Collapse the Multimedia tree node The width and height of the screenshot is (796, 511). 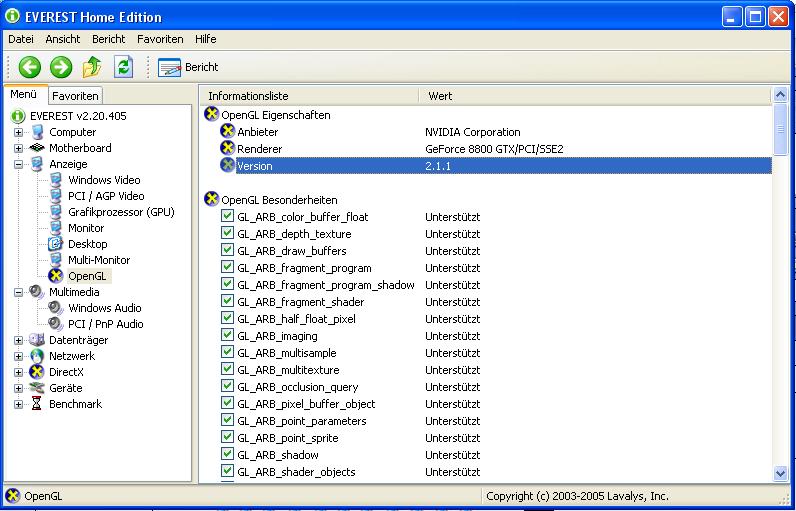[18, 292]
